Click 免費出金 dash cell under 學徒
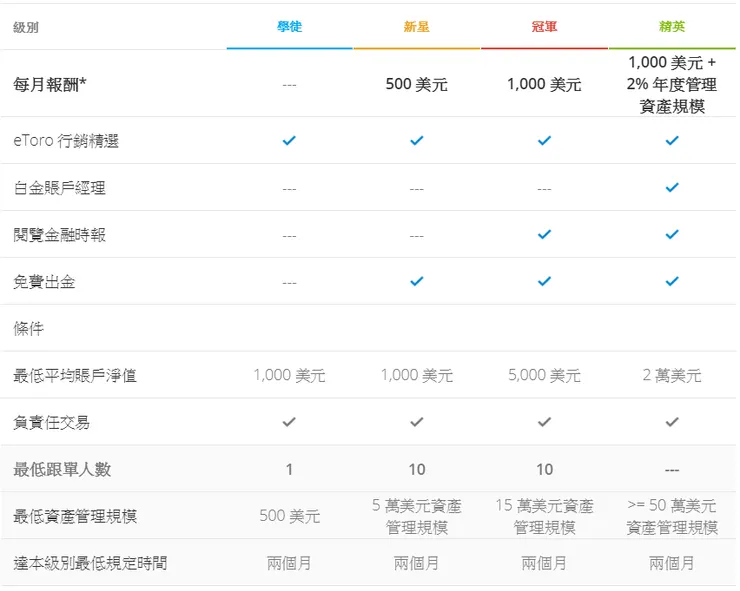The width and height of the screenshot is (740, 591). pos(289,283)
